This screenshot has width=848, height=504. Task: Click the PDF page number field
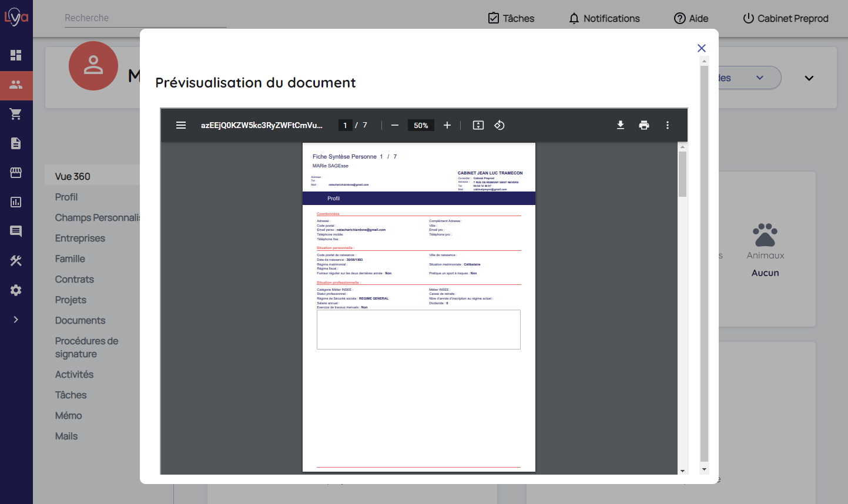tap(345, 125)
